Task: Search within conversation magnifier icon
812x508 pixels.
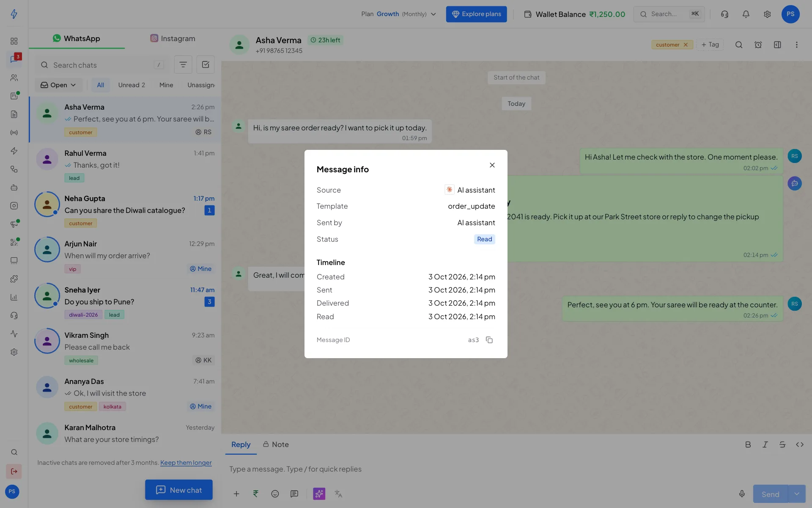Action: 739,45
